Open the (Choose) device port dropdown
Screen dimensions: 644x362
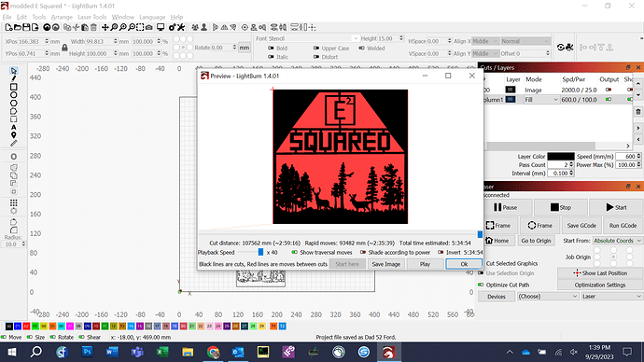tap(548, 297)
